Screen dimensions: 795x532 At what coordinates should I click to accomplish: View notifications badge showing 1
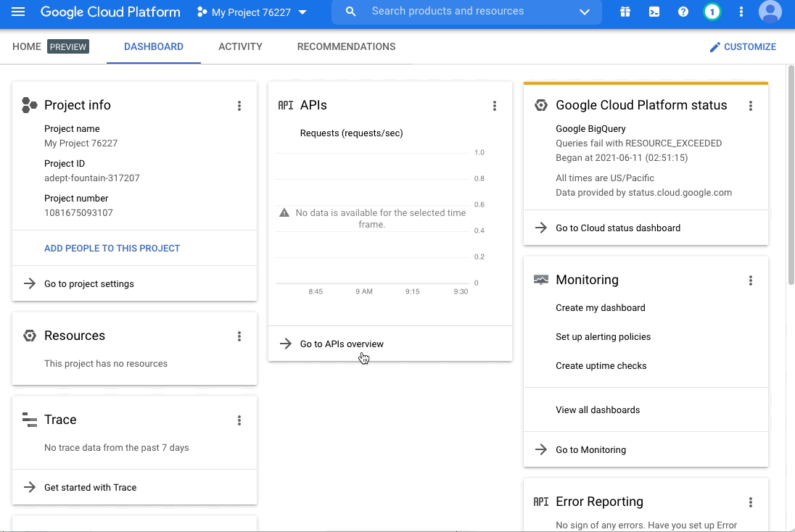(712, 12)
